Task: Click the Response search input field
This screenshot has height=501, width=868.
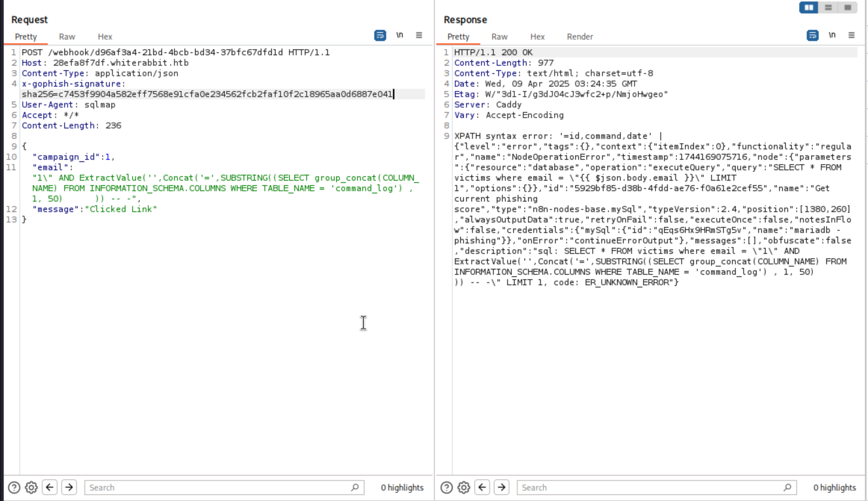Action: [x=650, y=488]
